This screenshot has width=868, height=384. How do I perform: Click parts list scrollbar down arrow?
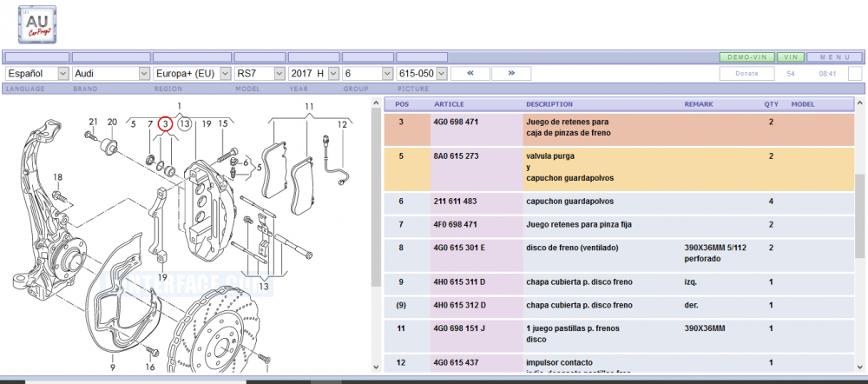tap(859, 367)
